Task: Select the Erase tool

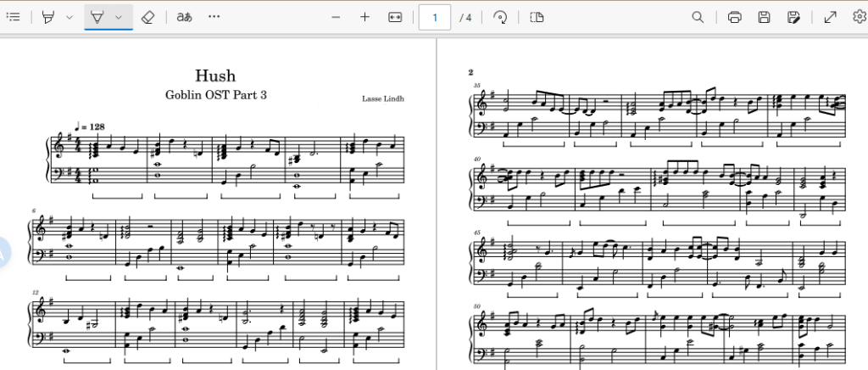Action: (147, 17)
